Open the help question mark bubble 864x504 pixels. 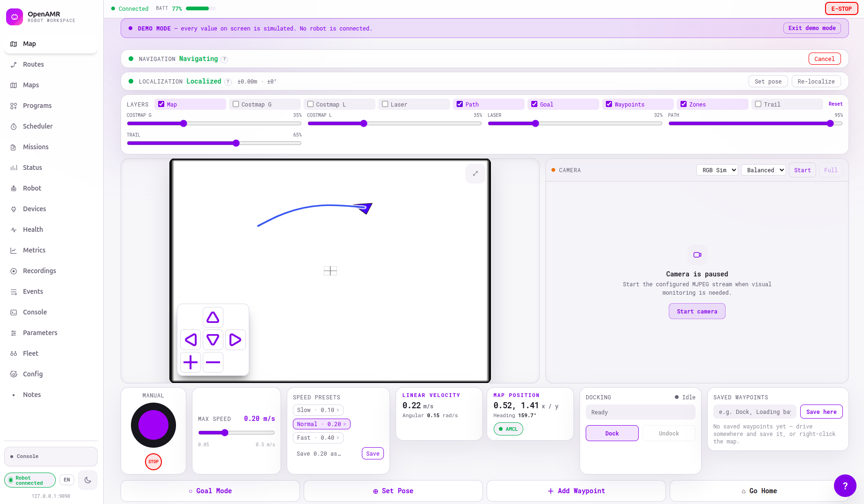(845, 486)
